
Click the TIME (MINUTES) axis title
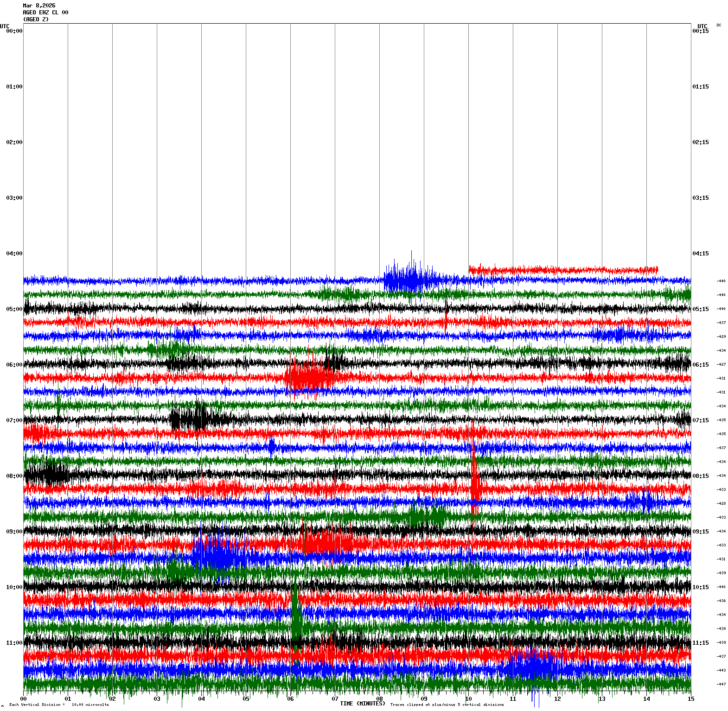[362, 704]
